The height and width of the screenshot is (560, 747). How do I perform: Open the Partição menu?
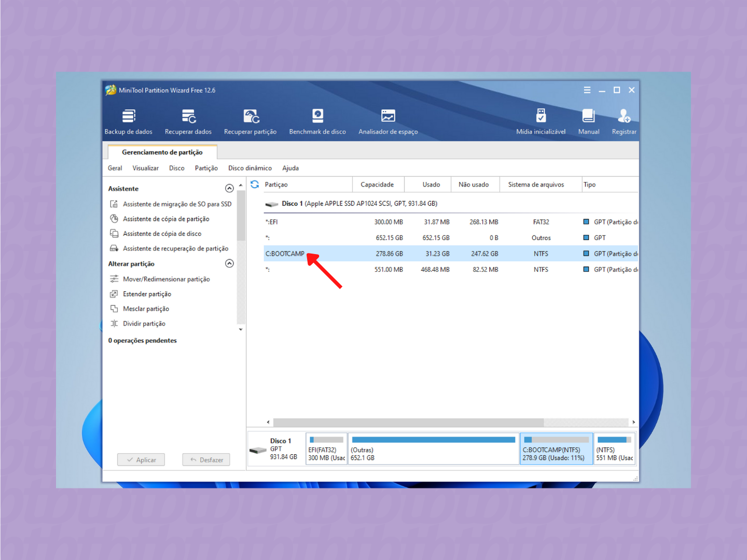(x=206, y=168)
